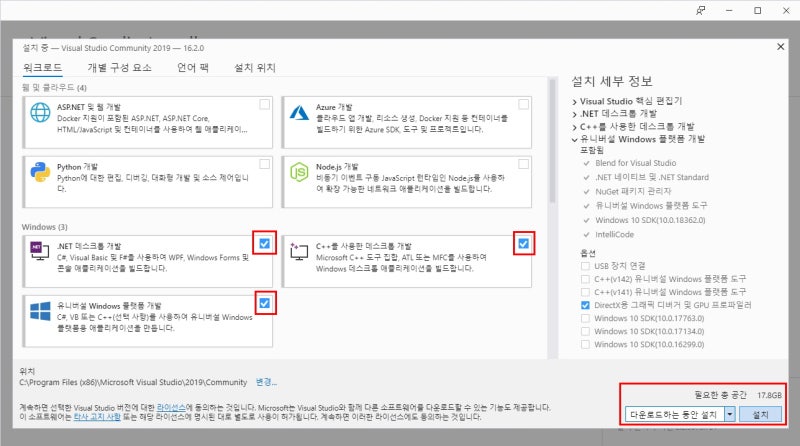This screenshot has width=800, height=446.
Task: Click the 변경 location change link
Action: pyautogui.click(x=266, y=382)
